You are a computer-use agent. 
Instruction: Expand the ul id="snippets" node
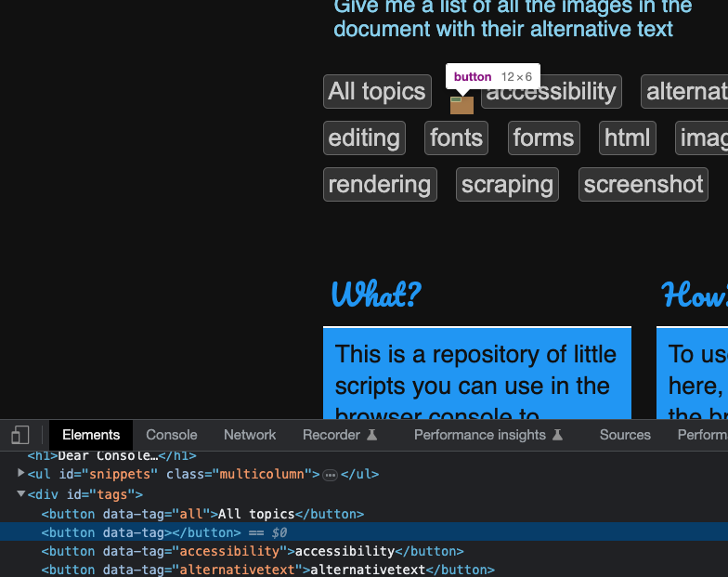[20, 474]
